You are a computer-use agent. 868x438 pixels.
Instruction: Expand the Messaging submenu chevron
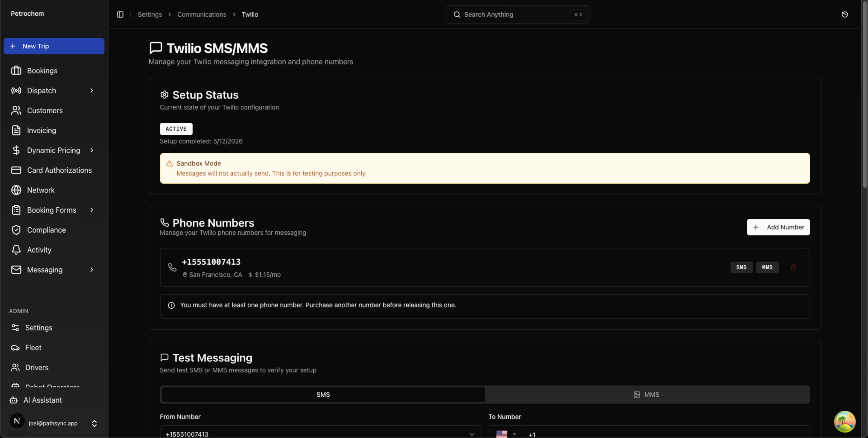(92, 269)
